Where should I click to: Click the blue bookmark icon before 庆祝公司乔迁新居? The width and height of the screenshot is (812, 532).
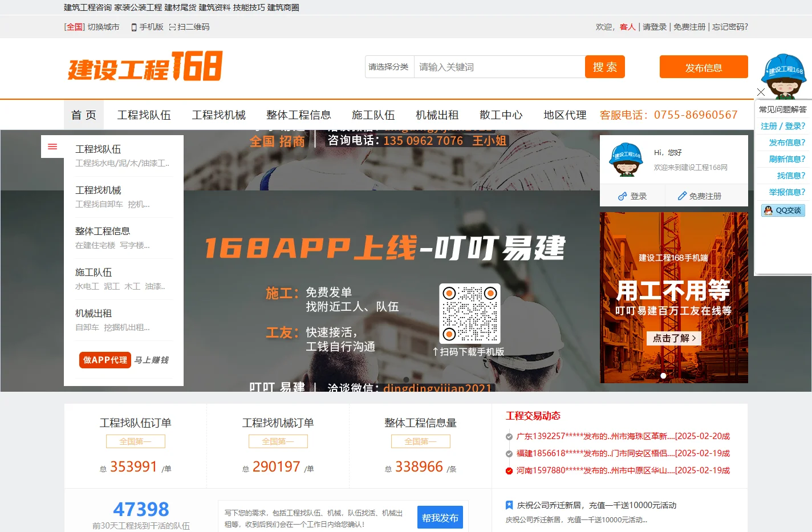tap(509, 505)
